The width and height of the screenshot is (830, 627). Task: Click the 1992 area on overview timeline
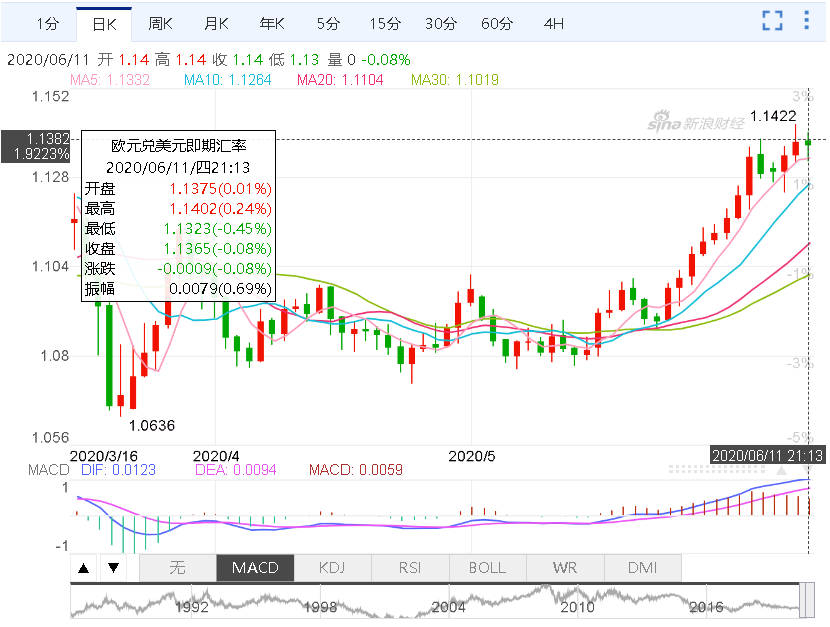(192, 607)
